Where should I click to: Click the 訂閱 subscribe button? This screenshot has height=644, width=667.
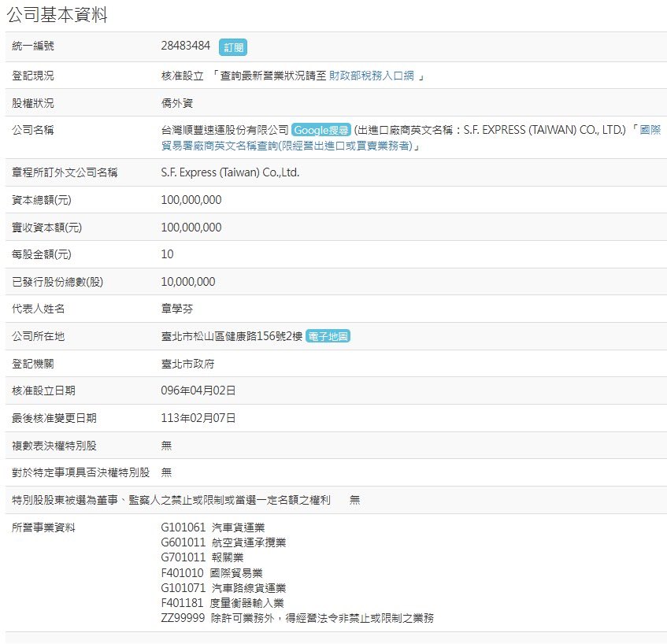click(x=232, y=47)
